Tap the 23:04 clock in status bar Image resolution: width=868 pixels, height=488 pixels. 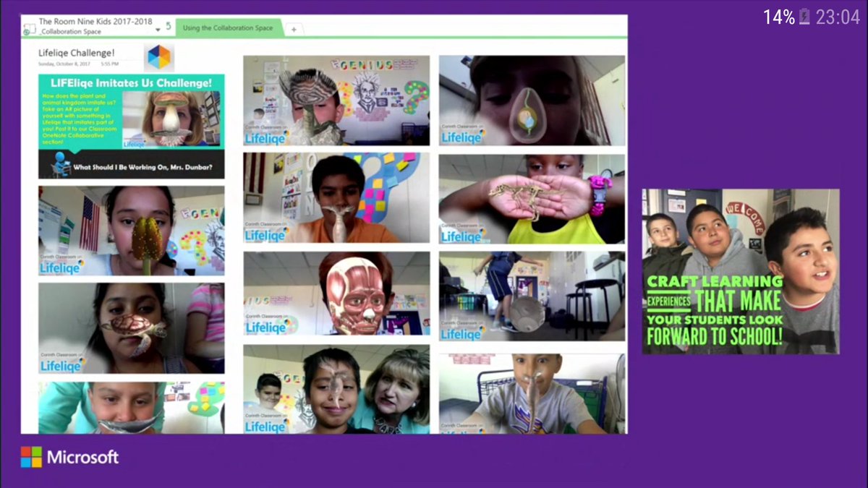838,17
